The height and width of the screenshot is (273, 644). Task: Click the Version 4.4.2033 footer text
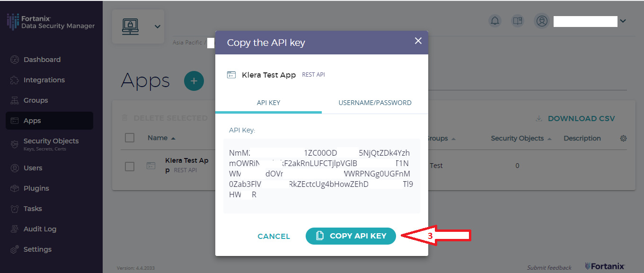tap(136, 268)
